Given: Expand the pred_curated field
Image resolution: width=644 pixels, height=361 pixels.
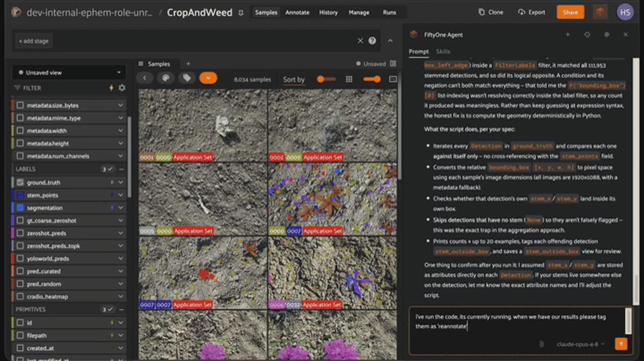Looking at the screenshot, I should click(121, 271).
